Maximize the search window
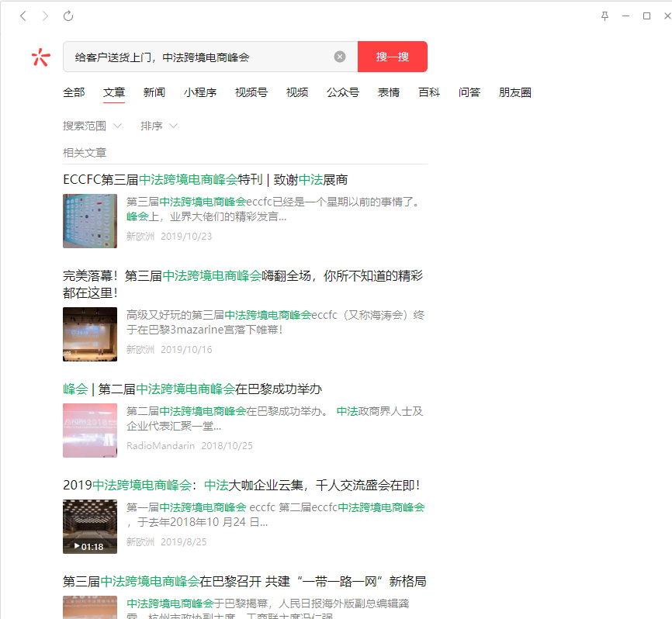672x619 pixels. click(x=646, y=16)
